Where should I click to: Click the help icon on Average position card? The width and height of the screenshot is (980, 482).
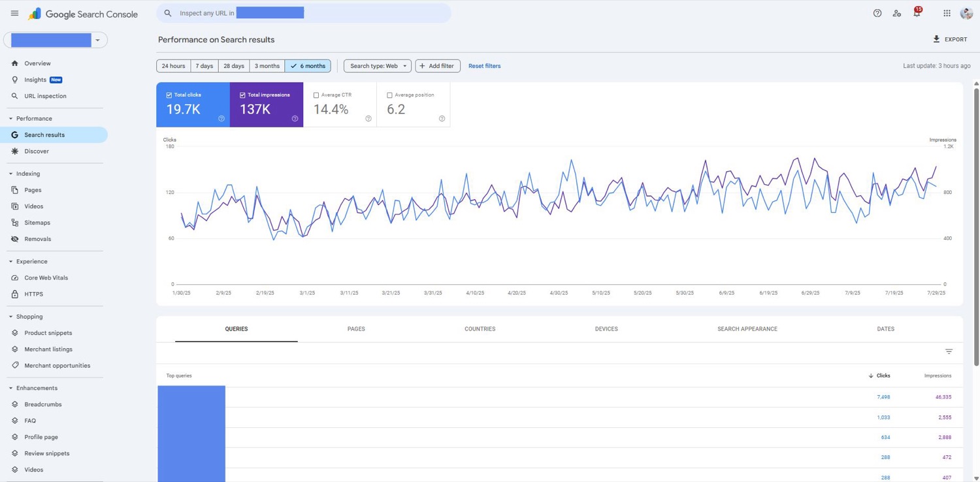pyautogui.click(x=442, y=118)
